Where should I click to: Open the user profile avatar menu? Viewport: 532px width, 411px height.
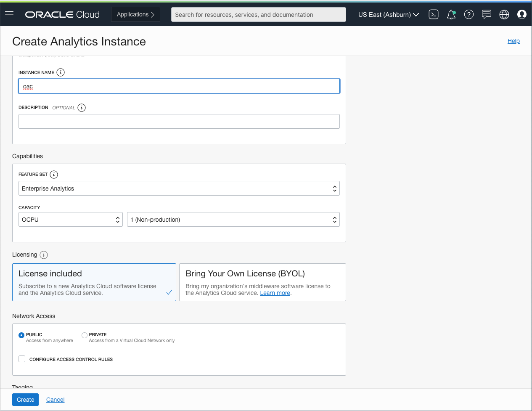(521, 14)
